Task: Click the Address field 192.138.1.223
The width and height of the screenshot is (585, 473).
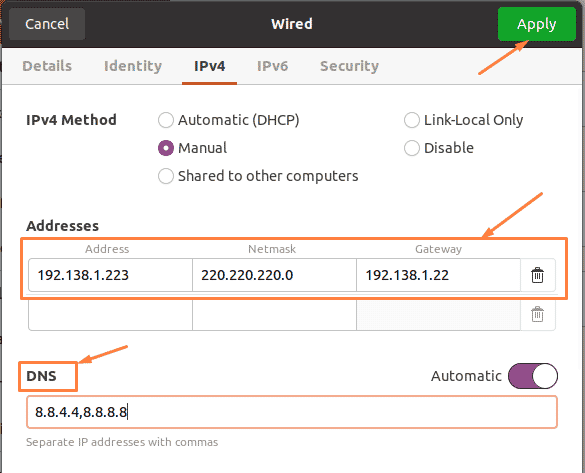Action: click(x=110, y=275)
